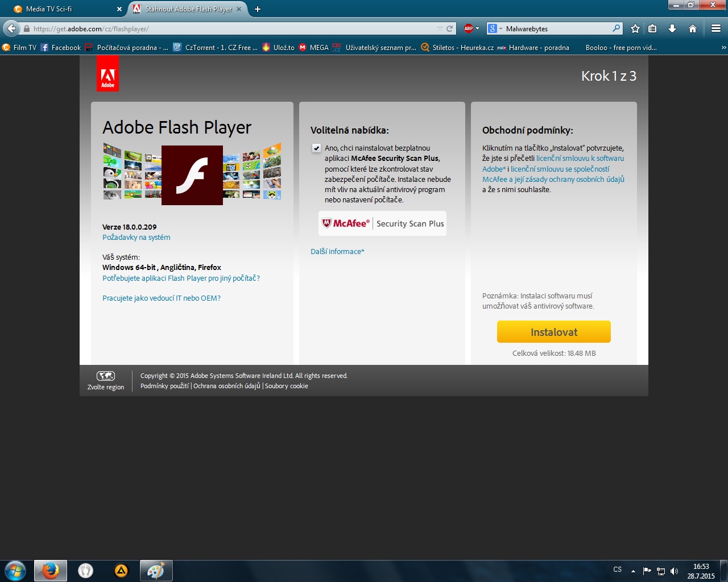
Task: Close the Media TV Sci-fi tab
Action: [119, 9]
